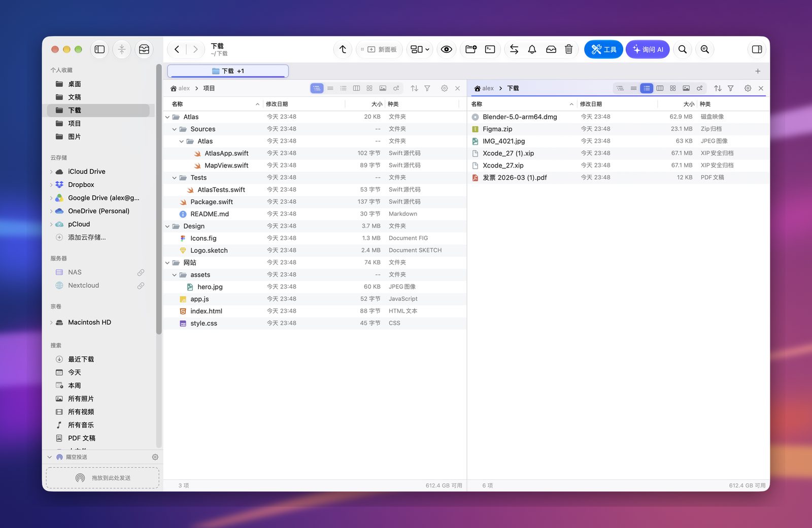Click the inbox tray toolbar icon
The width and height of the screenshot is (812, 528).
pyautogui.click(x=551, y=49)
